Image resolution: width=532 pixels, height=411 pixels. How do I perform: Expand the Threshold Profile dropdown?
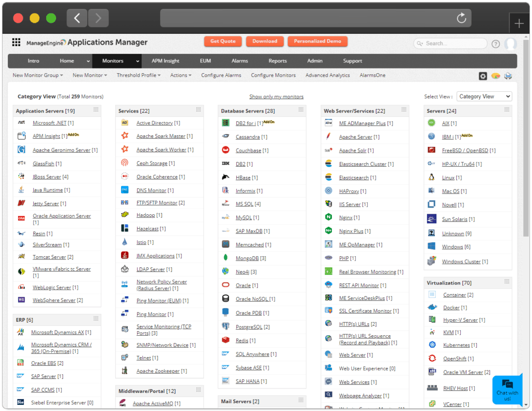tap(139, 75)
